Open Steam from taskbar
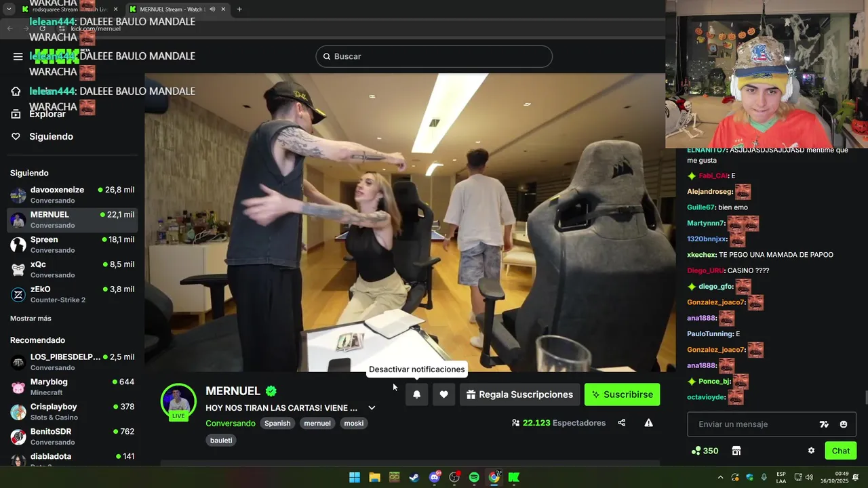 (x=414, y=477)
